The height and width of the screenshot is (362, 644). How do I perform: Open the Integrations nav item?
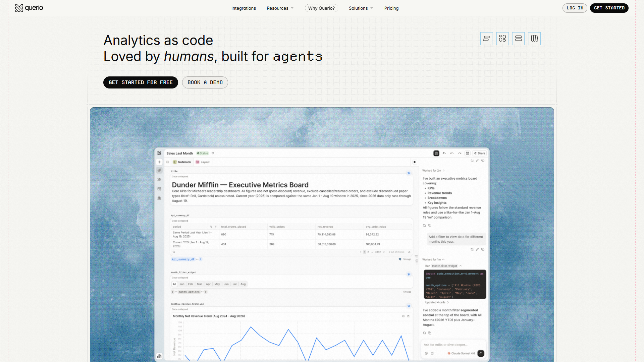244,8
